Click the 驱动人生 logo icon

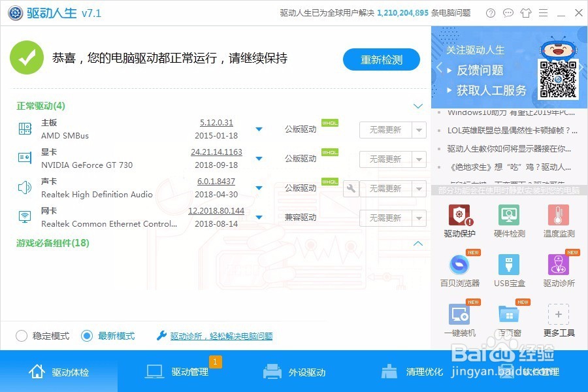16,13
